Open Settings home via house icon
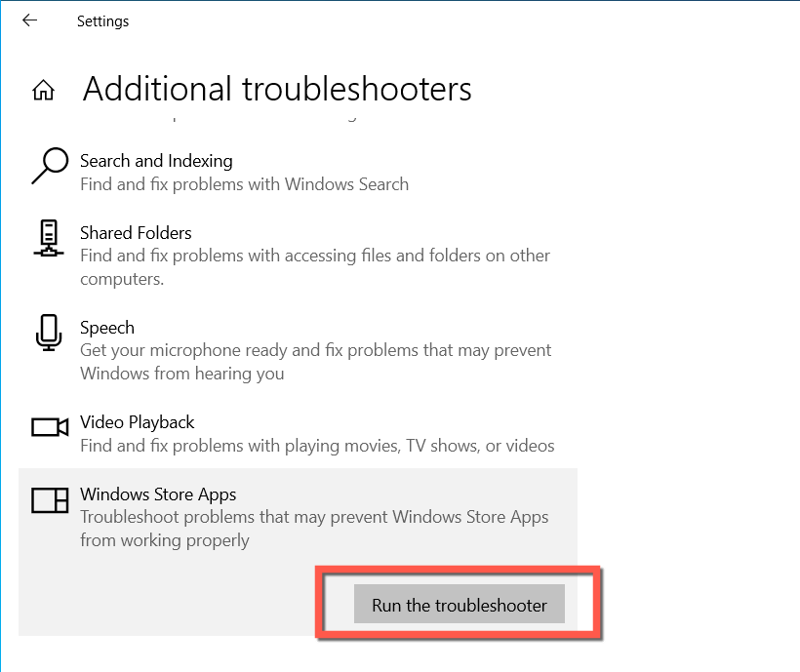Viewport: 800px width, 672px height. point(43,91)
